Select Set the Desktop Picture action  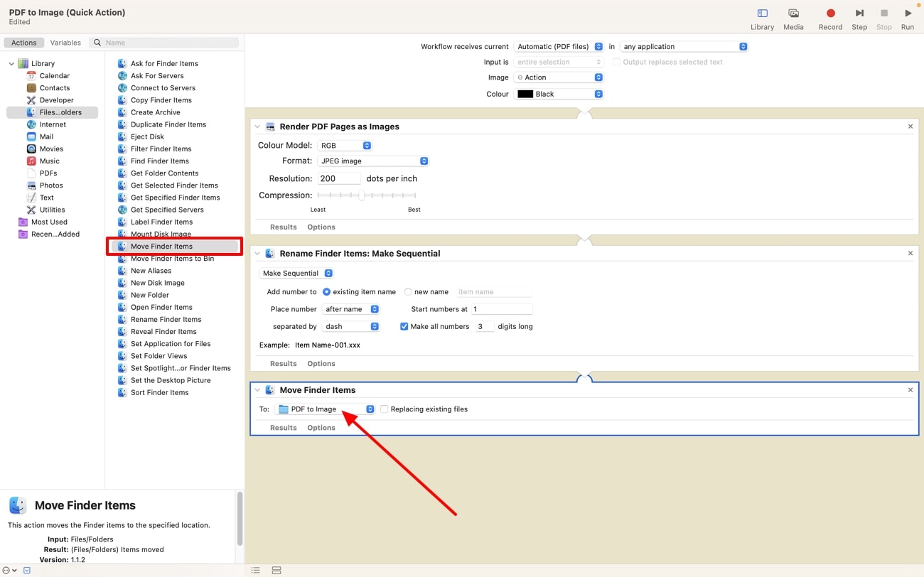171,380
